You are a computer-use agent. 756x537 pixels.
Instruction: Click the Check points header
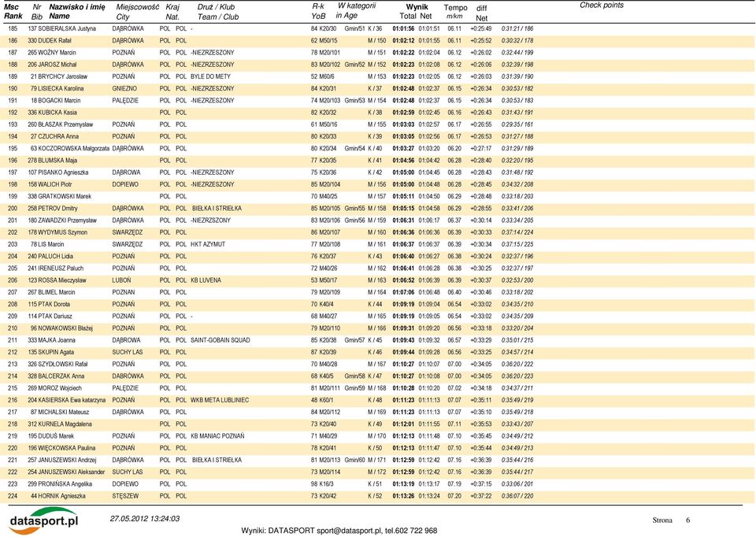(601, 6)
